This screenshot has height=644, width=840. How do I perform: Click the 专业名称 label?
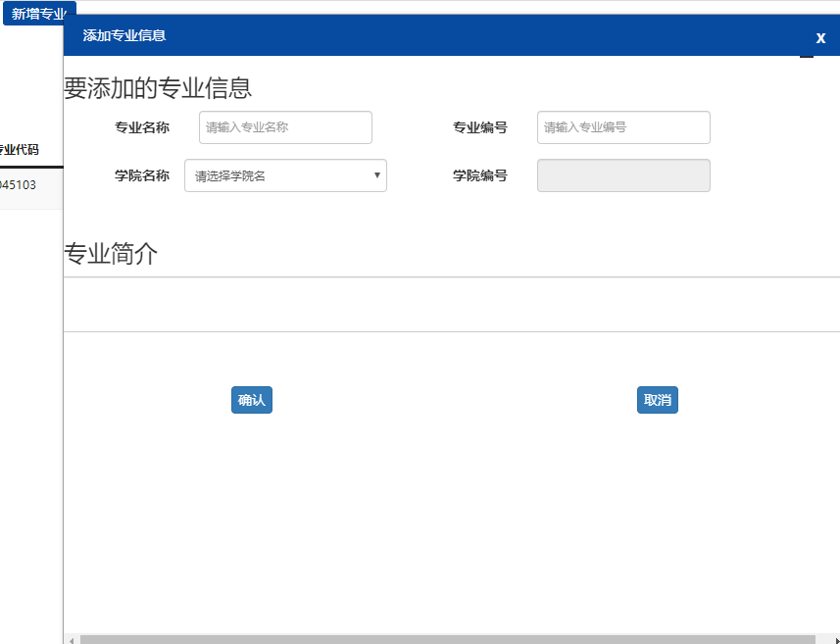click(142, 127)
